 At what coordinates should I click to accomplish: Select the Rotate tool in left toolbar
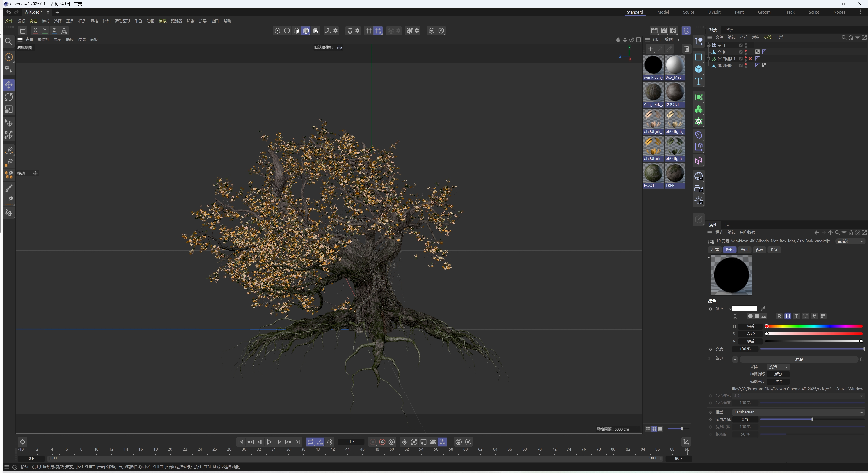point(9,97)
